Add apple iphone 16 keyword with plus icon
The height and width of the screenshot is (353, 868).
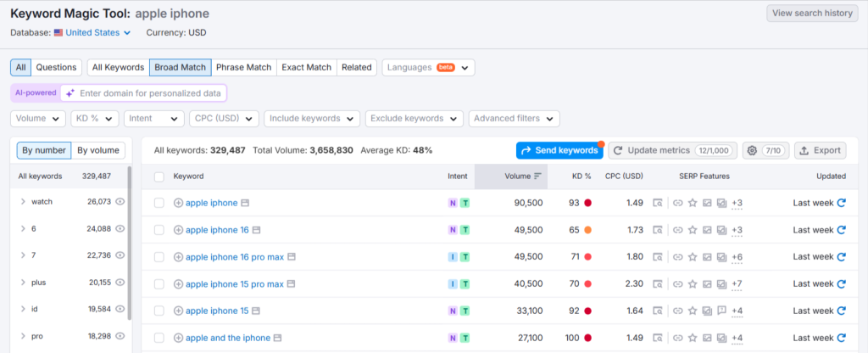pyautogui.click(x=178, y=230)
